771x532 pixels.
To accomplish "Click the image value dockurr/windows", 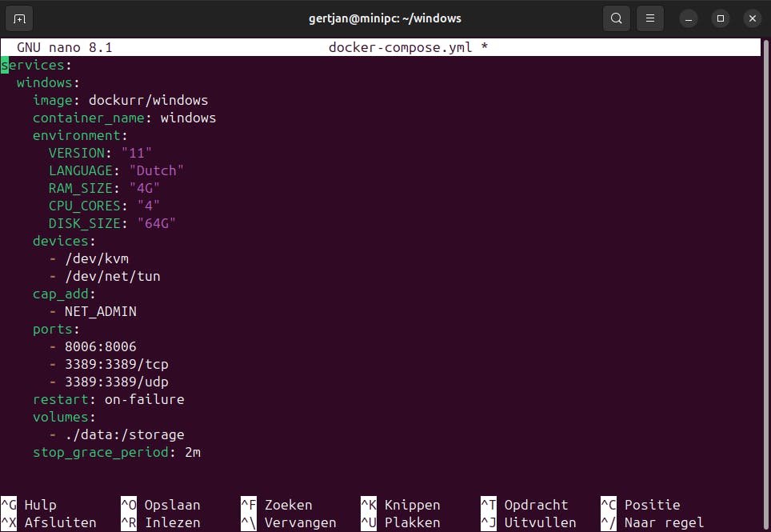I will pyautogui.click(x=149, y=100).
